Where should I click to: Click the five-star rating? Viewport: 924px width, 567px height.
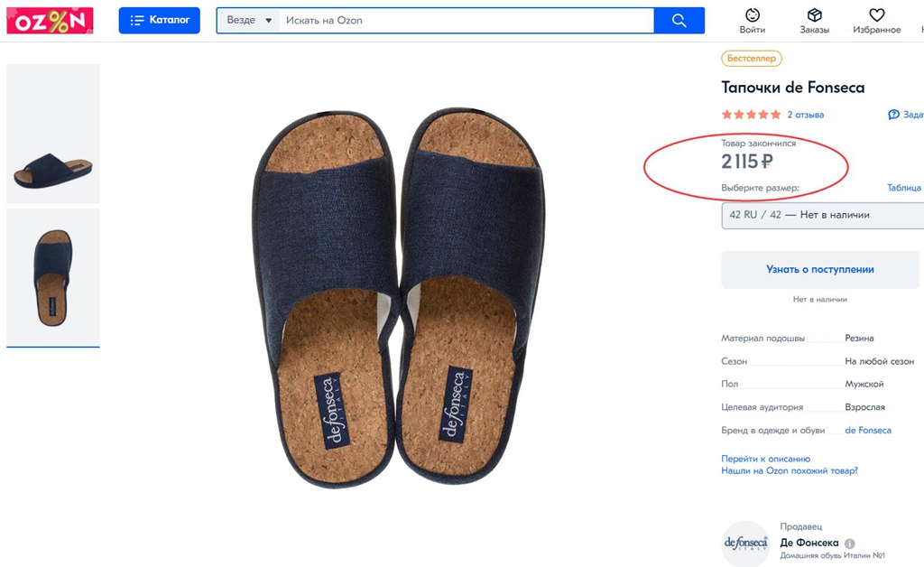coord(751,115)
